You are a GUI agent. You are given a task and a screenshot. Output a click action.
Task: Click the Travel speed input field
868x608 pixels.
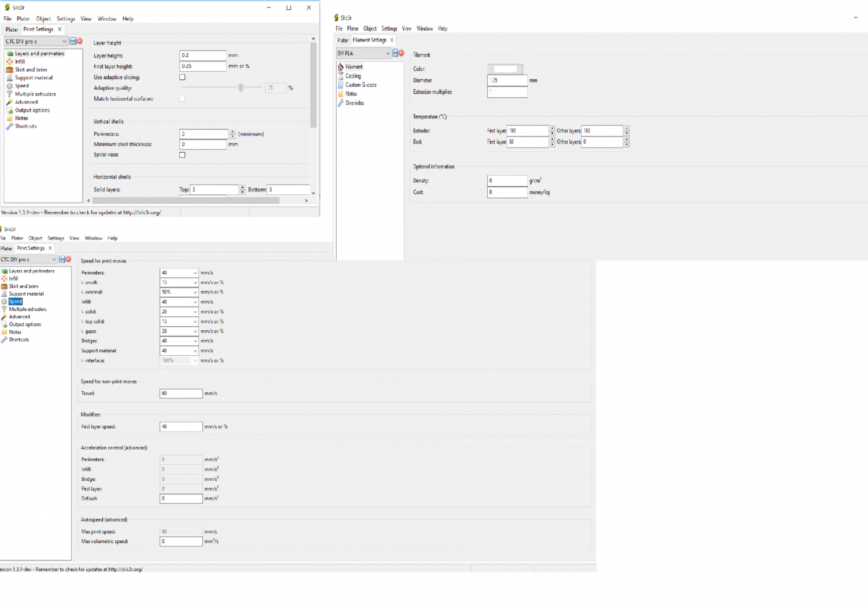click(x=181, y=393)
